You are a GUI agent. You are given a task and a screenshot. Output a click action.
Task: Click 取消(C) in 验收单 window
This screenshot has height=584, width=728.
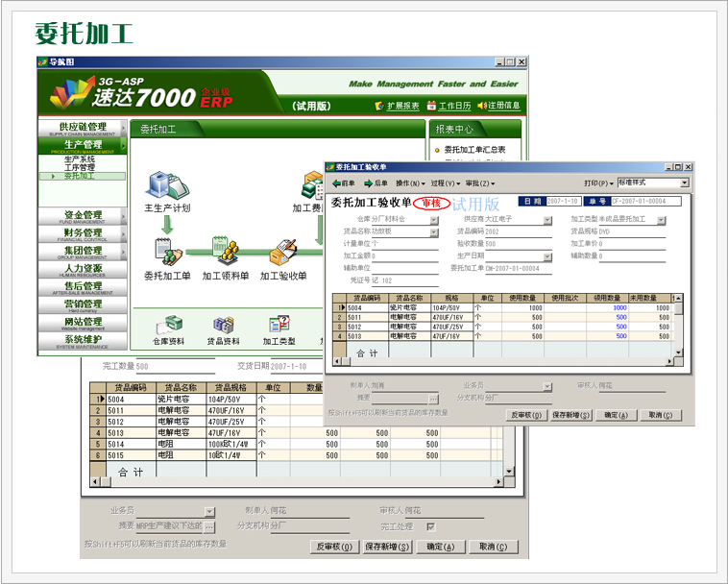661,415
